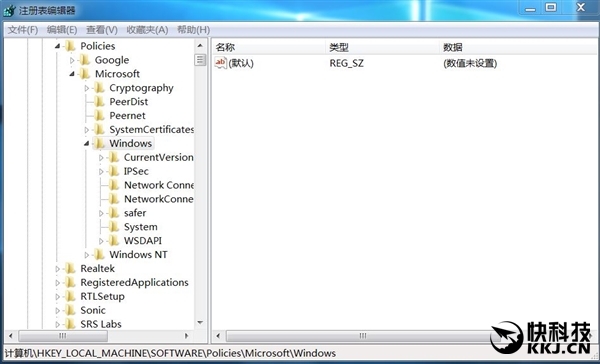This screenshot has height=364, width=600.
Task: Sort by the 类型 column header
Action: pos(382,47)
